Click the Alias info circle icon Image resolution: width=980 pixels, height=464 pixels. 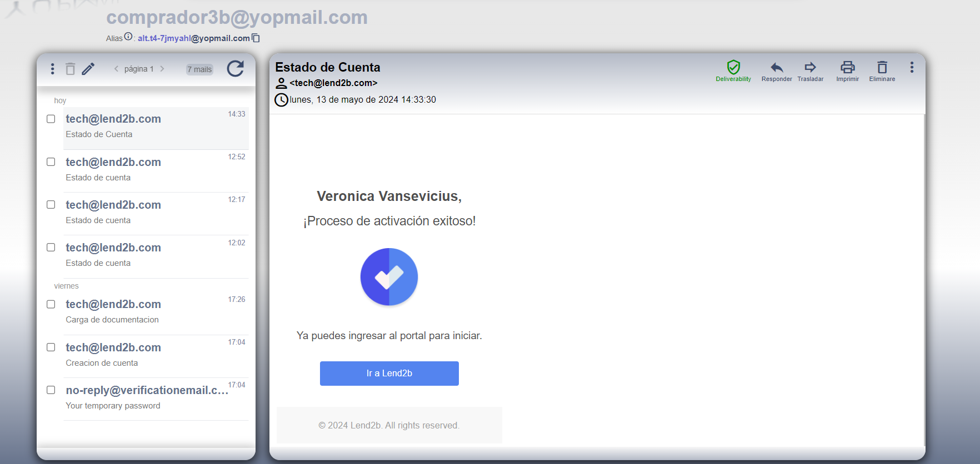(x=128, y=37)
